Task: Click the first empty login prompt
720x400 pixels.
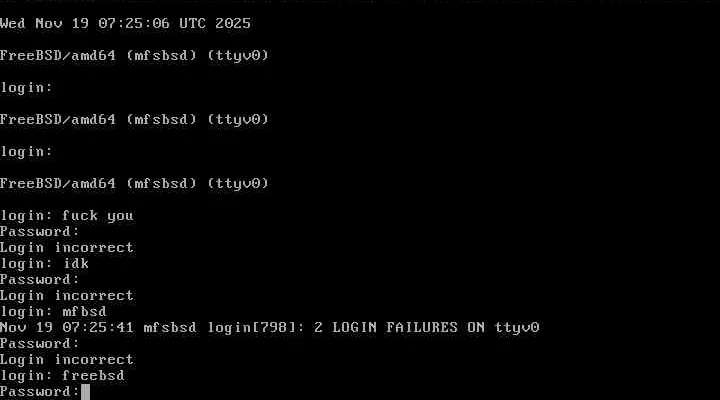Action: (26, 87)
